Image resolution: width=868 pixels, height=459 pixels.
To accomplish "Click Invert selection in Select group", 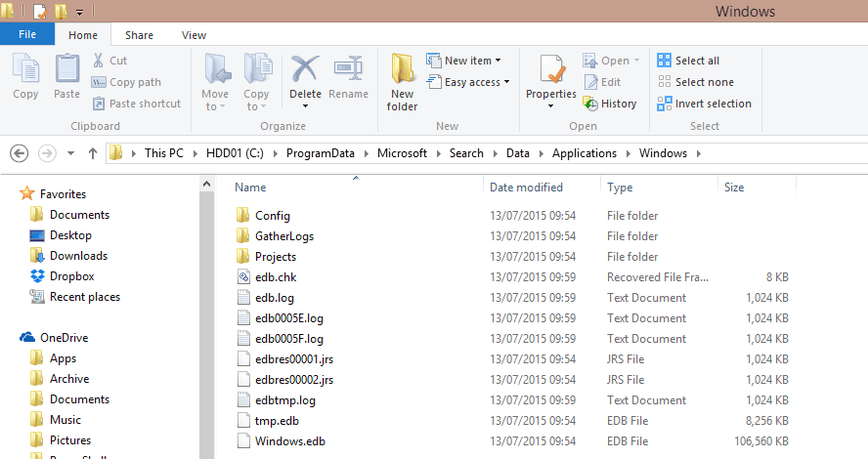I will 704,104.
